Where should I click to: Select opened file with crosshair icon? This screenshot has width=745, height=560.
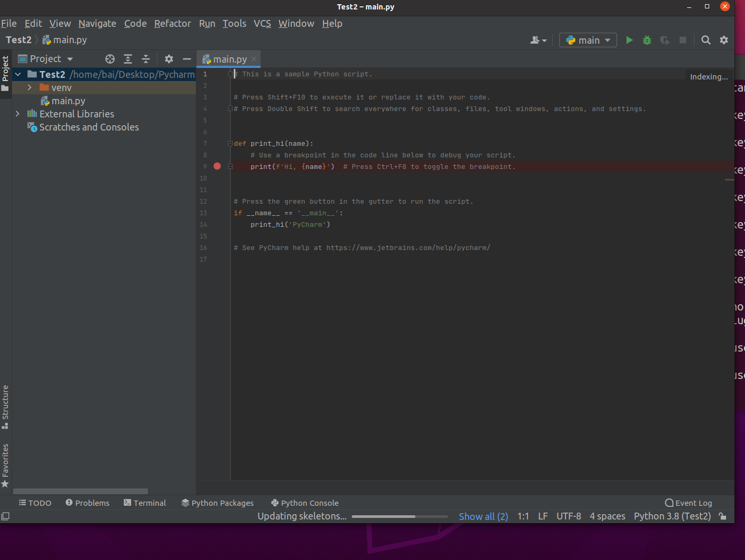click(x=110, y=59)
